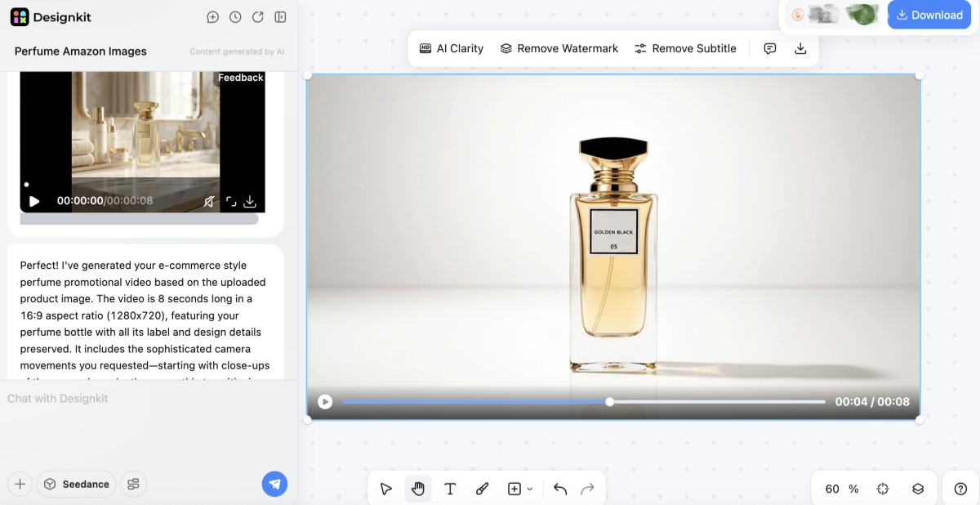
Task: Start a new chat conversation
Action: (x=212, y=16)
